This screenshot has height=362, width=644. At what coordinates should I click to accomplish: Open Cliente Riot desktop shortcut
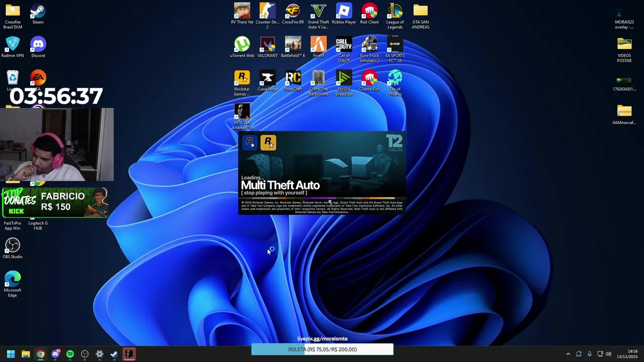[369, 81]
